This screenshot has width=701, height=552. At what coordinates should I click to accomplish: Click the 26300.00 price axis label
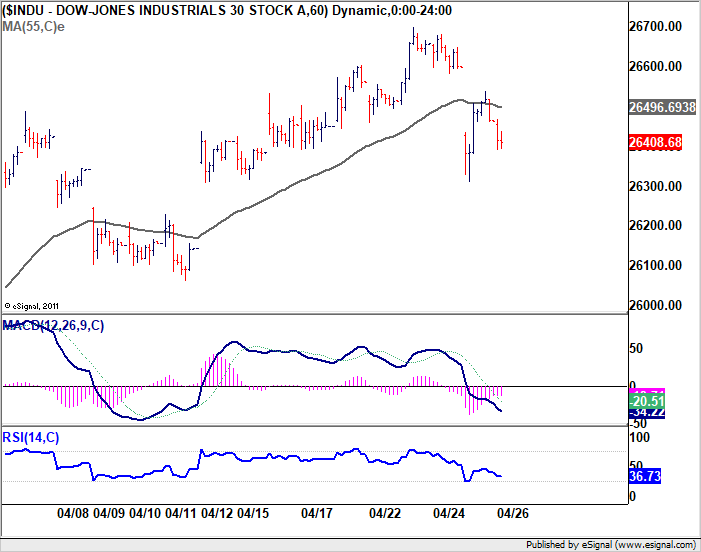tap(655, 186)
